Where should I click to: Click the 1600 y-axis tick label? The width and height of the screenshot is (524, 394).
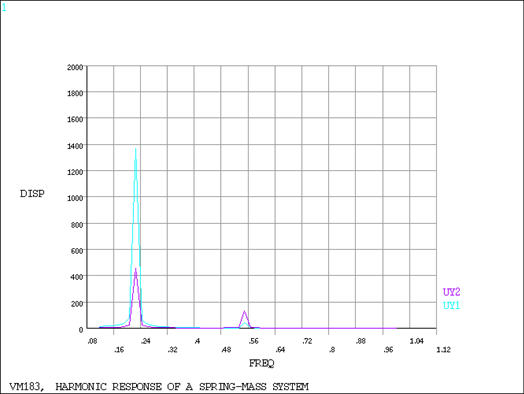[x=75, y=120]
